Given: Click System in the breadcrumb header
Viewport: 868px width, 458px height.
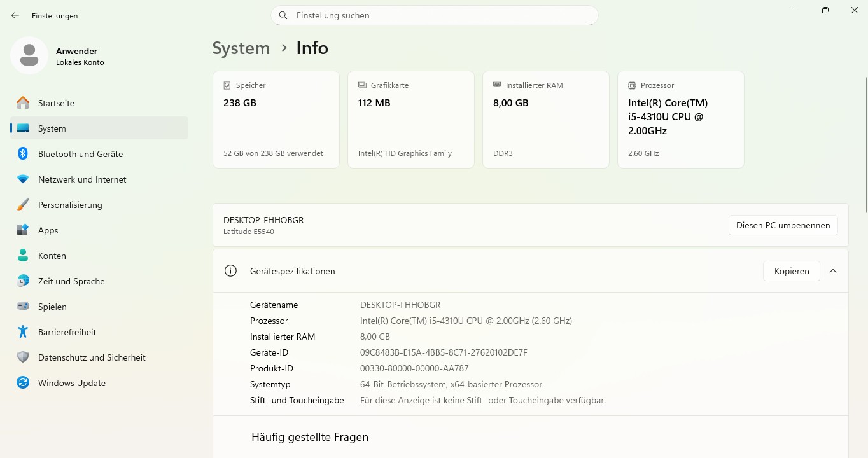Looking at the screenshot, I should coord(241,48).
